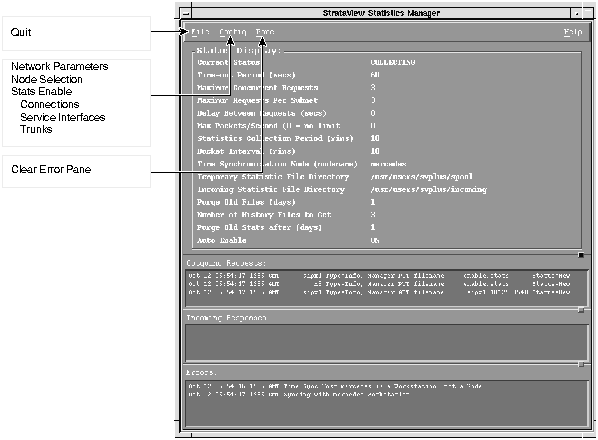Click the Statistics Collection Period (mins) label
The width and height of the screenshot is (598, 440).
click(x=275, y=138)
